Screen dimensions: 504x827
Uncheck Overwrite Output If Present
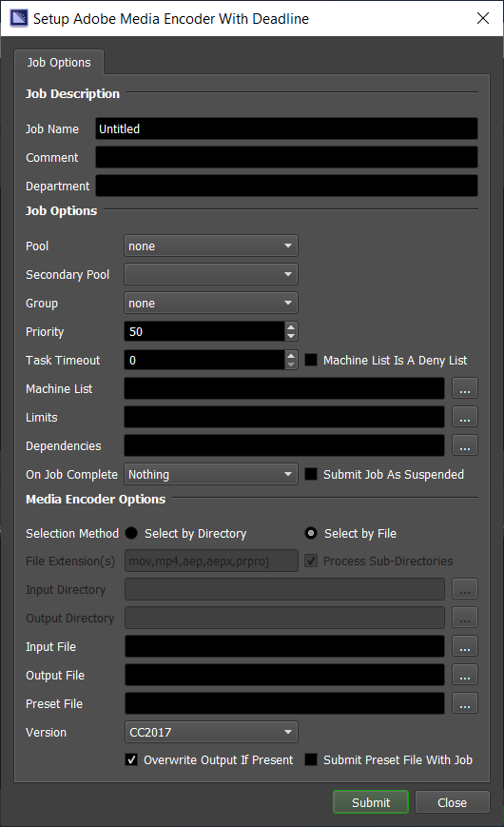[x=131, y=760]
